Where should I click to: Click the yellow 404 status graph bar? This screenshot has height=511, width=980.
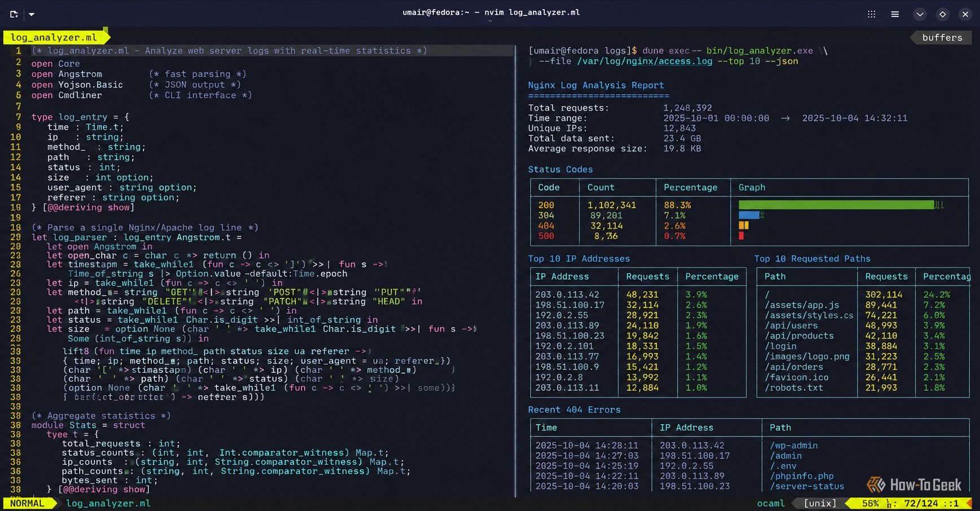(743, 226)
